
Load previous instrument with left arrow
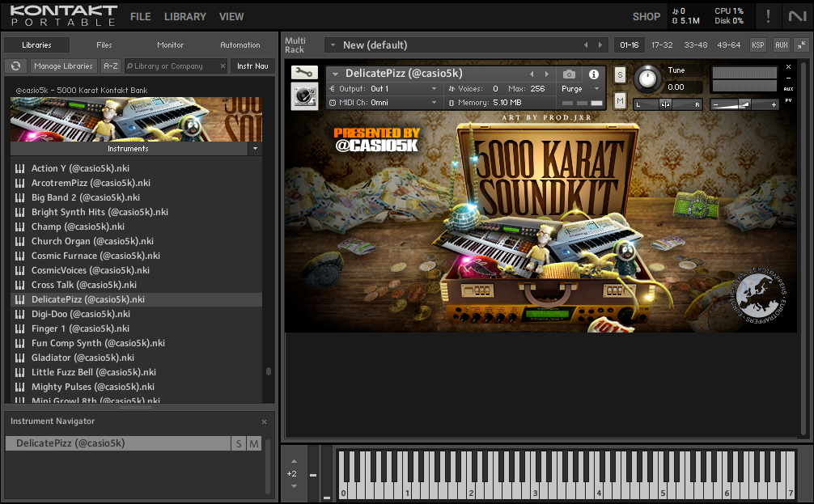coord(532,74)
